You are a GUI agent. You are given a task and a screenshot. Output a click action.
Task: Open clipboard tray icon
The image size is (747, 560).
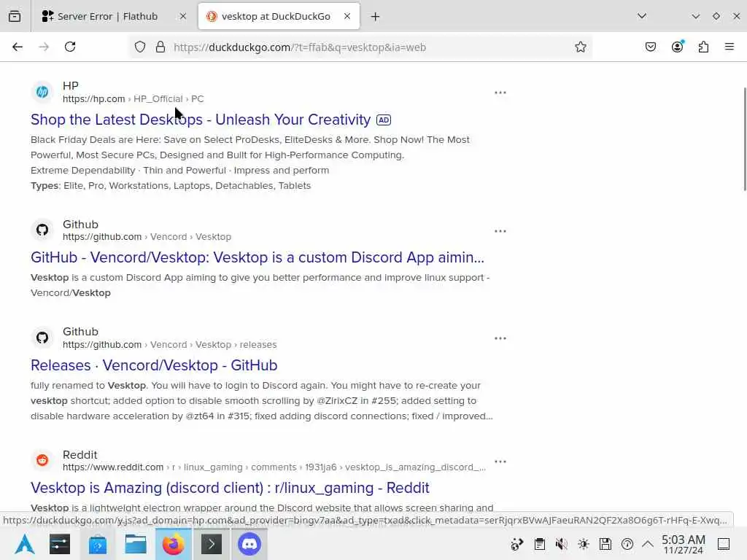click(539, 544)
